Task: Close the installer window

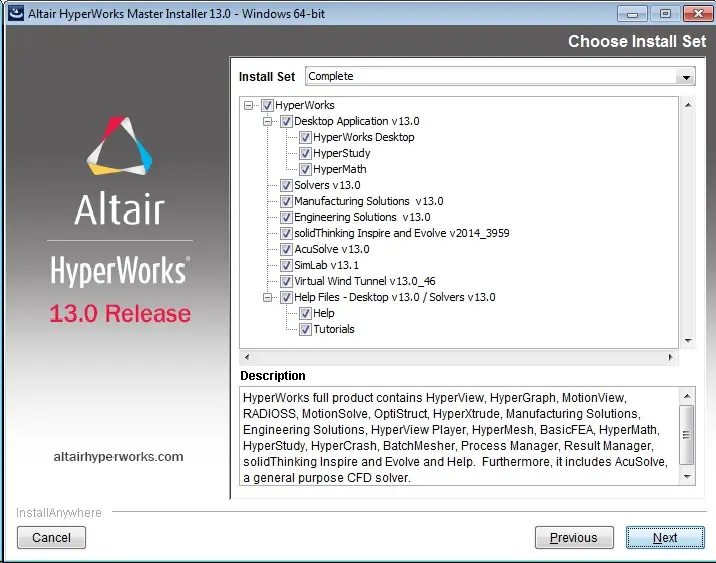Action: (698, 14)
